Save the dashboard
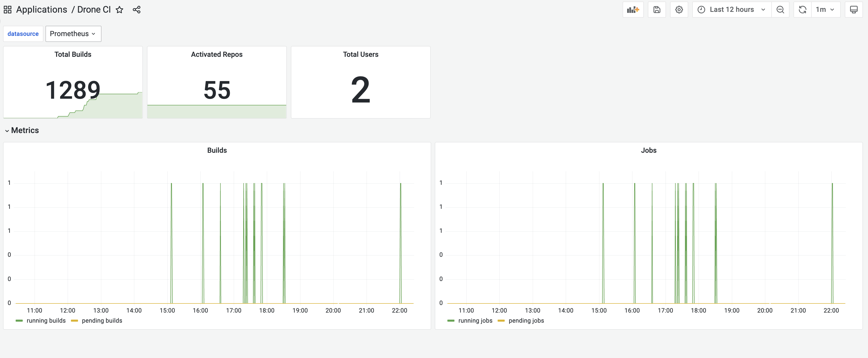868x358 pixels. click(x=657, y=9)
